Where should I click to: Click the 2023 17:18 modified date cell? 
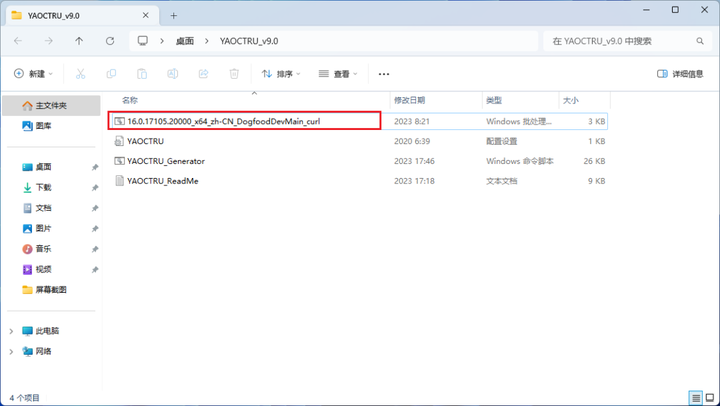click(414, 181)
